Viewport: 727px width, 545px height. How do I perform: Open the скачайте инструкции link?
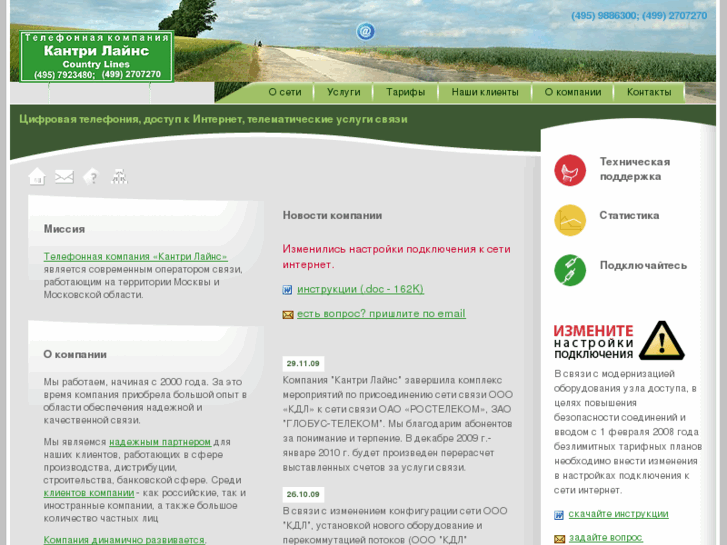[619, 514]
